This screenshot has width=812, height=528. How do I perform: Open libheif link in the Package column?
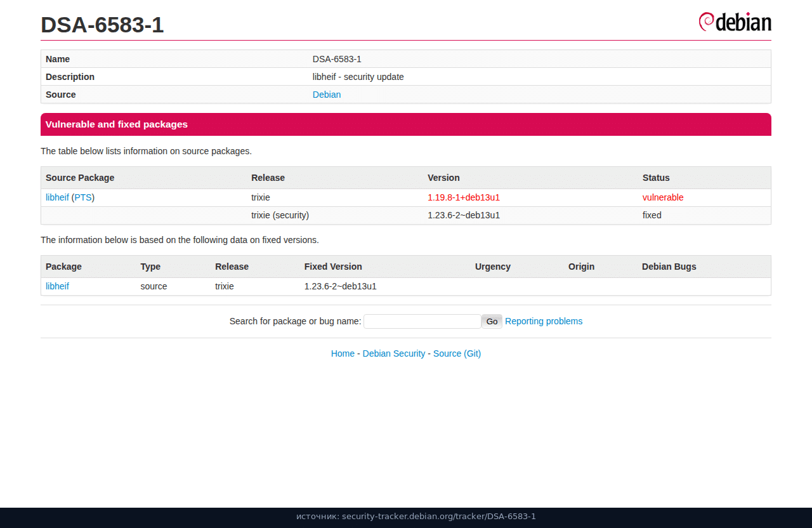(x=57, y=286)
